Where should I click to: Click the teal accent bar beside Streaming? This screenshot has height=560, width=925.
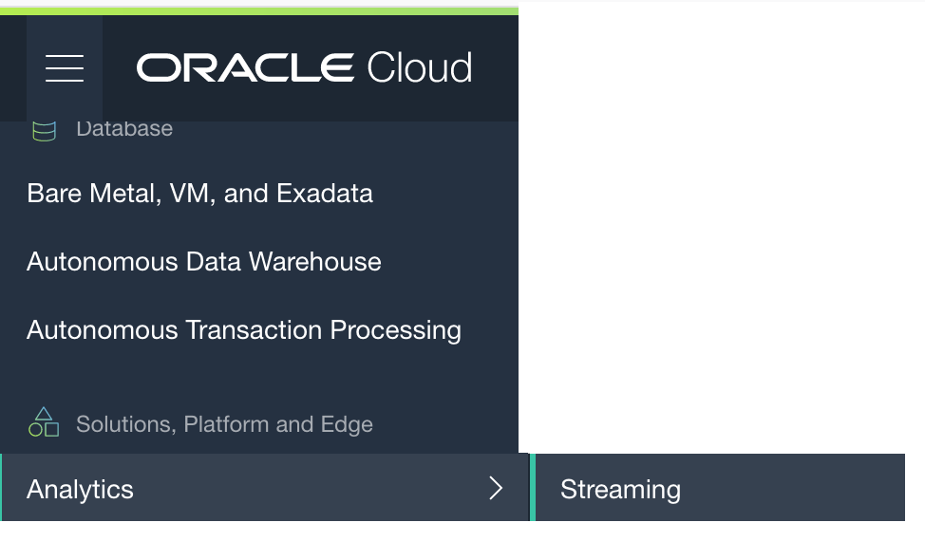tap(533, 488)
